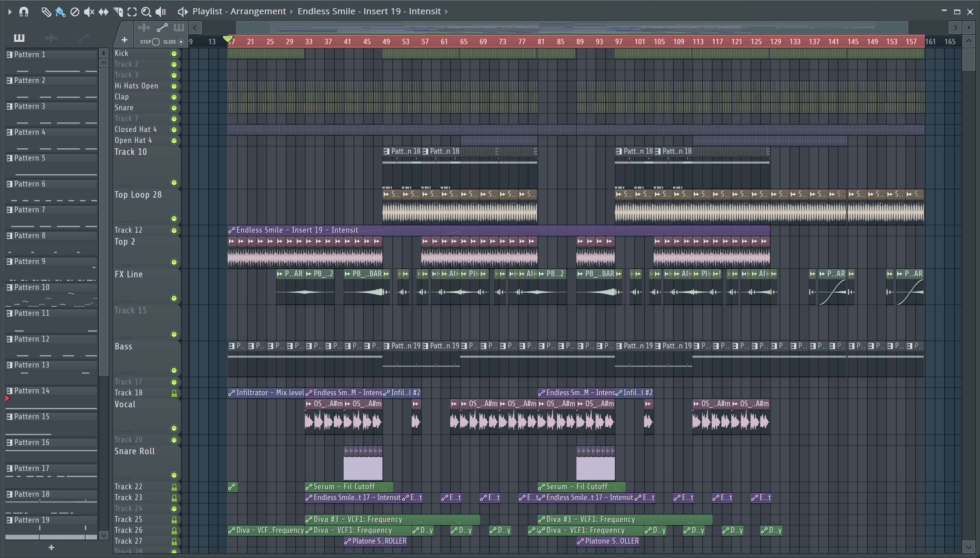
Task: Add a new playlist track group
Action: pos(124,40)
